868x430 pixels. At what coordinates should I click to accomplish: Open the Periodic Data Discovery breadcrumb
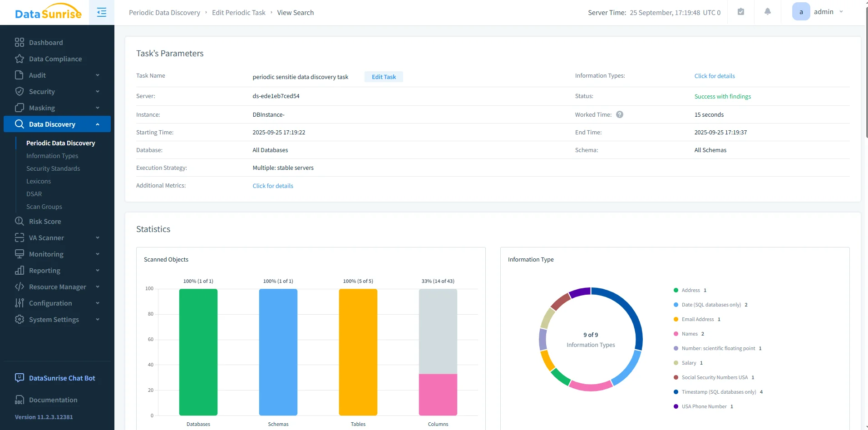164,12
